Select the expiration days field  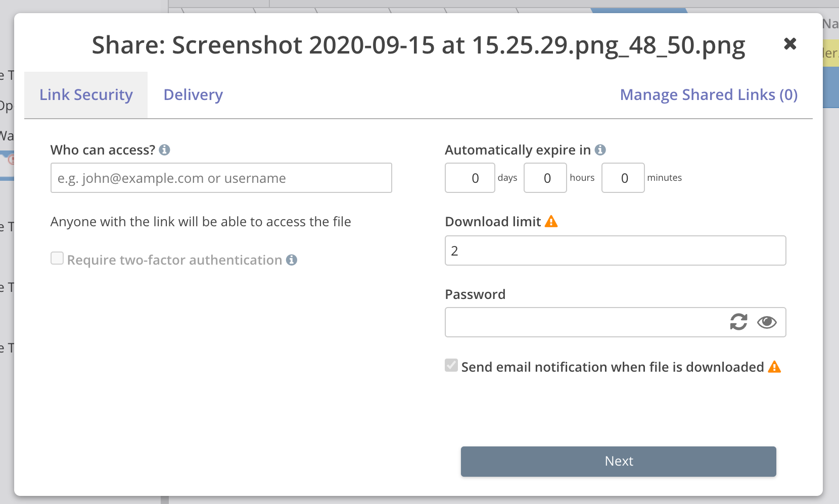[x=470, y=178]
